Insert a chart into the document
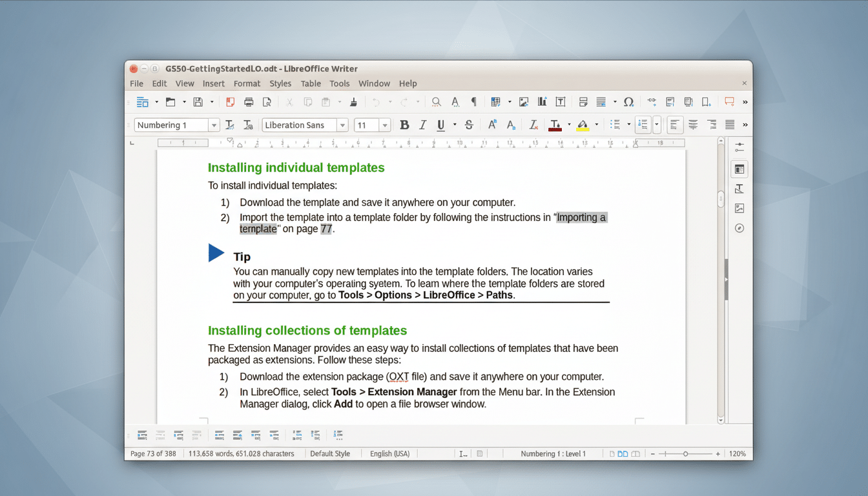 (x=542, y=101)
